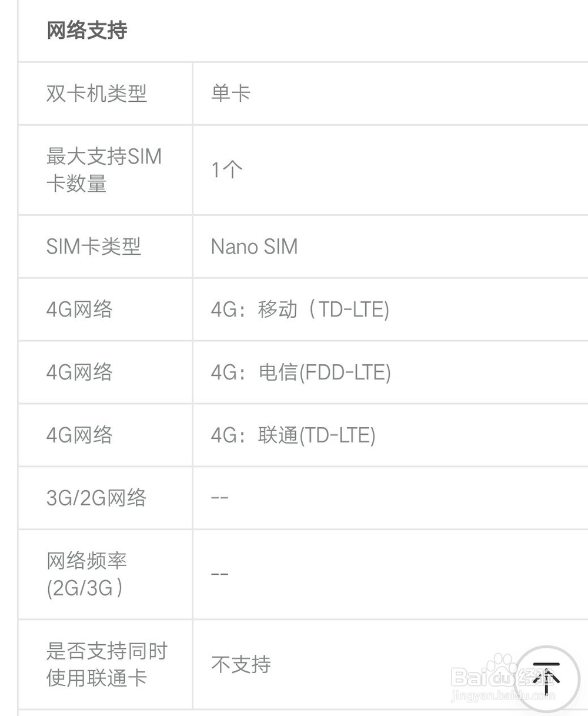Tap the 不支持 value cell
This screenshot has width=588, height=716.
[x=241, y=665]
